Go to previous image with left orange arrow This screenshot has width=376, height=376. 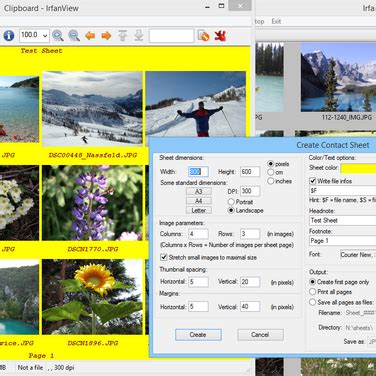[x=90, y=35]
